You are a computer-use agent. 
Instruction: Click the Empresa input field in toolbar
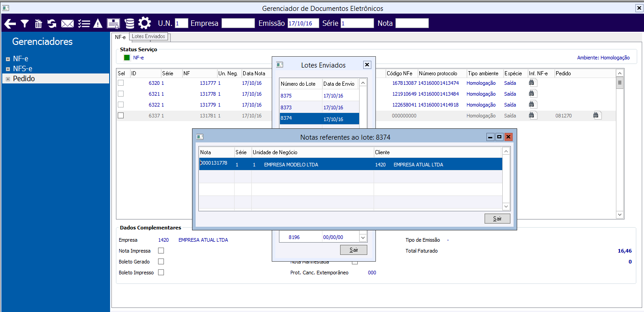(238, 23)
